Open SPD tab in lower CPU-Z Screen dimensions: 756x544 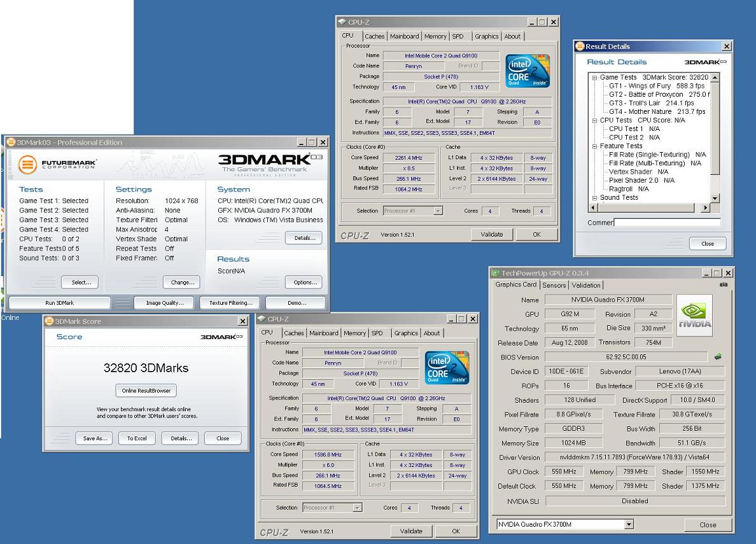coord(377,333)
